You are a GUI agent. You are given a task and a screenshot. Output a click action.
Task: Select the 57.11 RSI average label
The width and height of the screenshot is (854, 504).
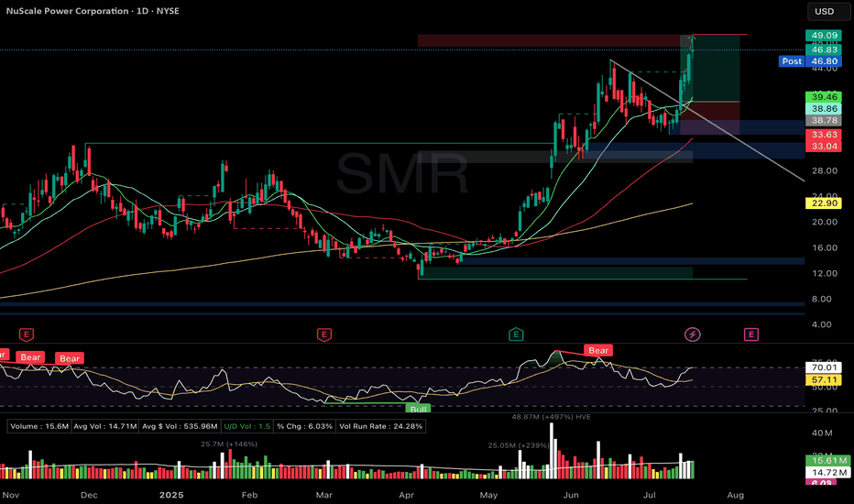tap(824, 379)
